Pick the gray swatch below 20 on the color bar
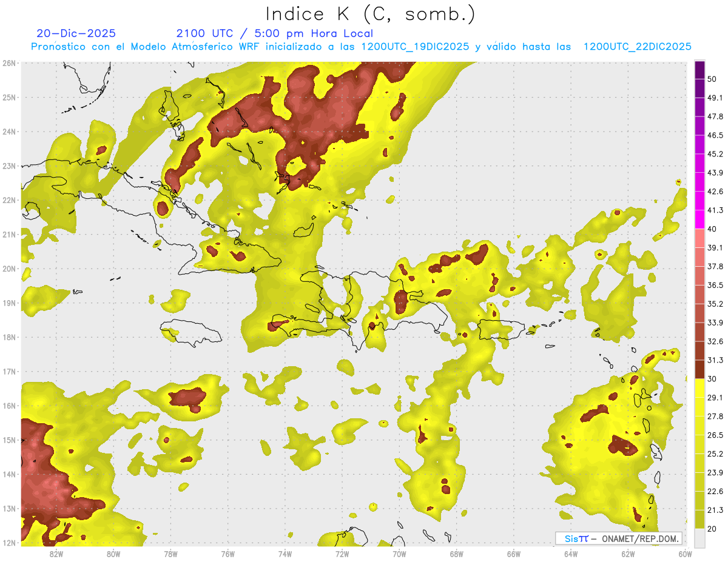The width and height of the screenshot is (728, 562). pos(699,538)
